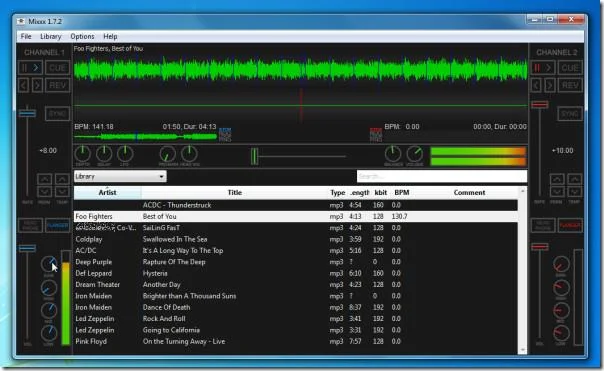
Task: Toggle Channel 1 headphone cue button
Action: [30, 225]
